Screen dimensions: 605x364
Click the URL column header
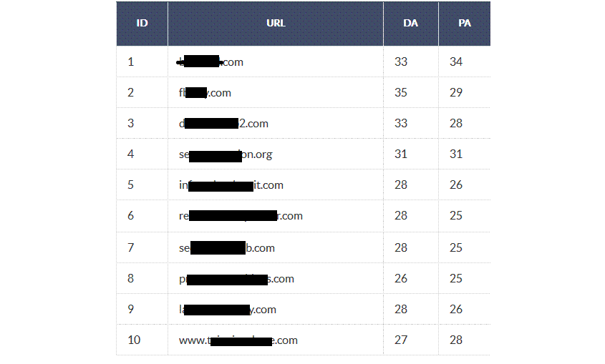[276, 23]
